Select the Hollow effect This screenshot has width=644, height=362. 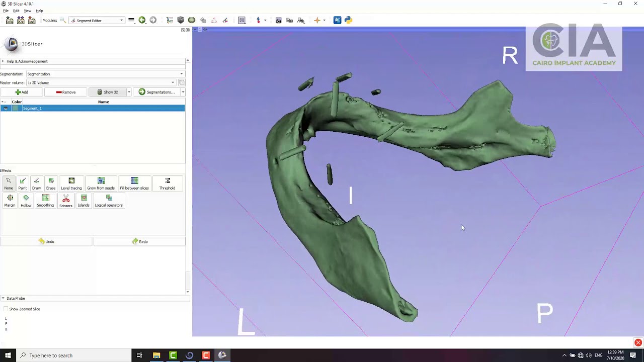point(26,201)
